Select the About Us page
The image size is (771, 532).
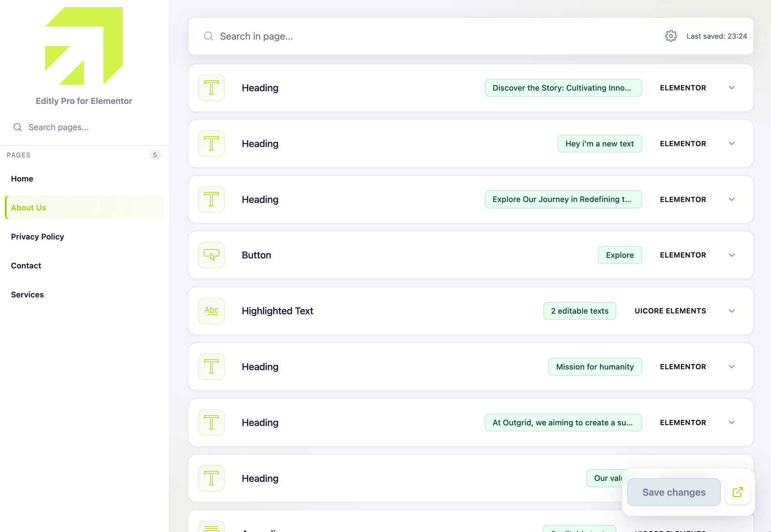coord(84,208)
